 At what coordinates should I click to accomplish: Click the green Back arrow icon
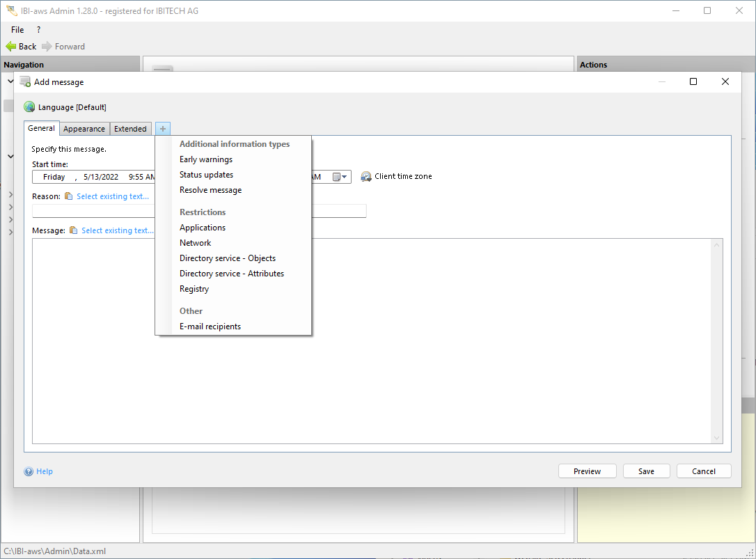[11, 47]
